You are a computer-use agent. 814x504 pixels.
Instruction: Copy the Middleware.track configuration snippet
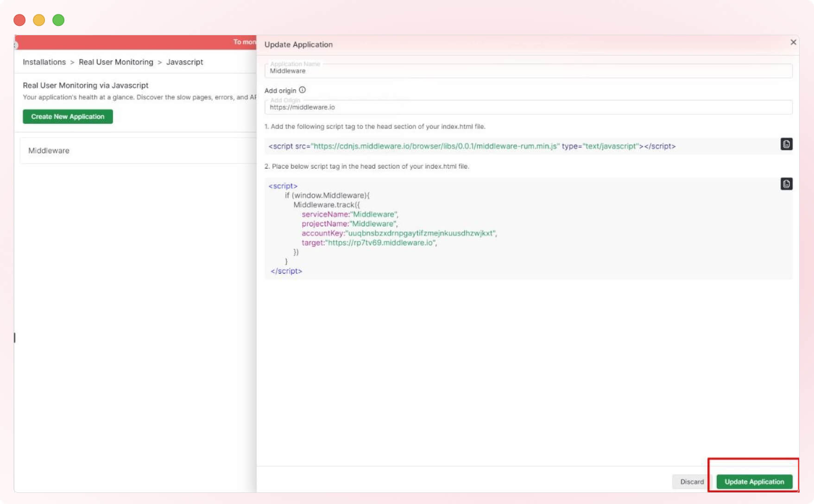click(787, 183)
